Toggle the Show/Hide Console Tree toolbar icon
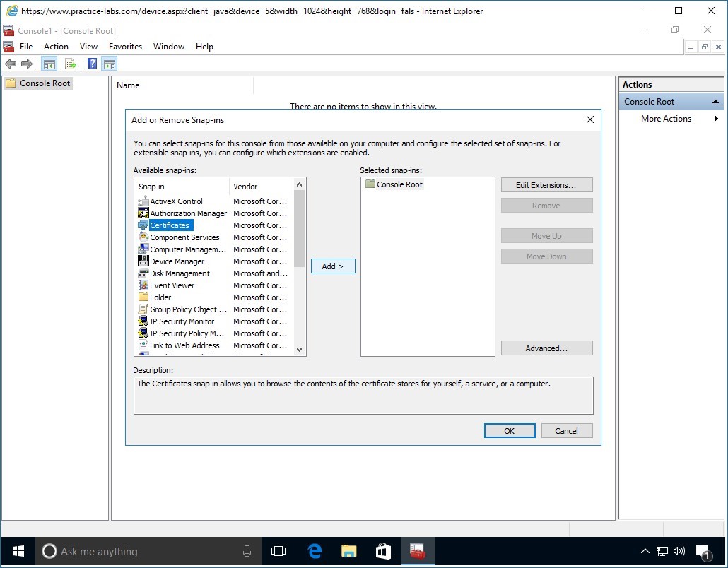Screen dimensions: 728x568 (49, 64)
